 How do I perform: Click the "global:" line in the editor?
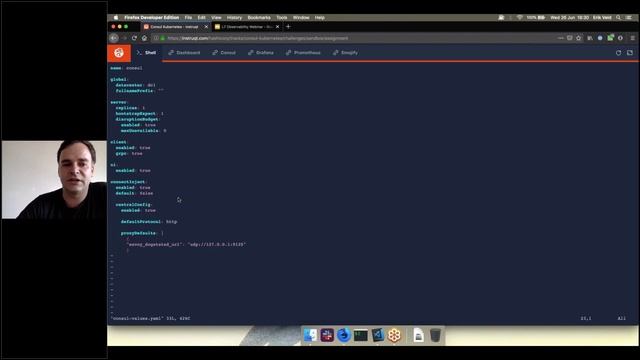(x=119, y=80)
